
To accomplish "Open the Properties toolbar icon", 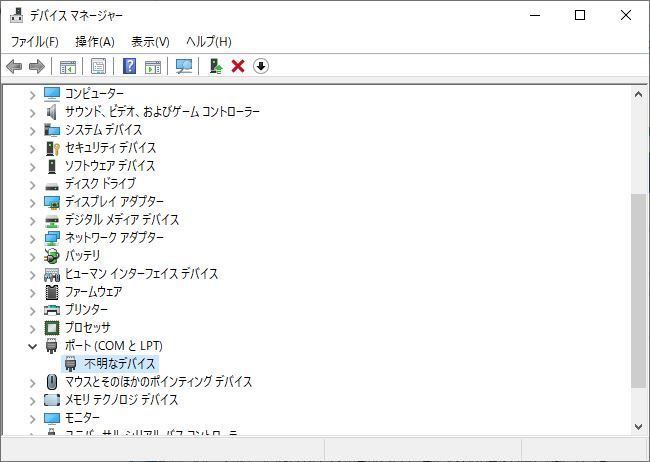I will [98, 66].
